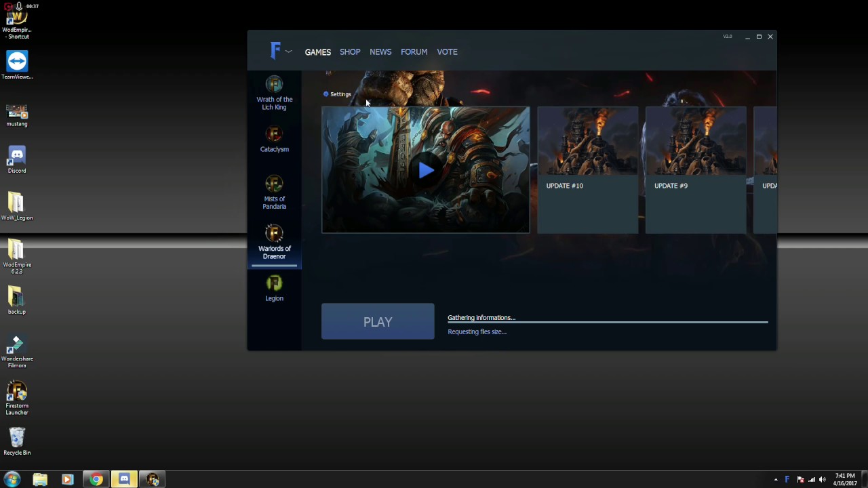The width and height of the screenshot is (868, 488).
Task: Open File Explorer from the taskbar
Action: 40,479
